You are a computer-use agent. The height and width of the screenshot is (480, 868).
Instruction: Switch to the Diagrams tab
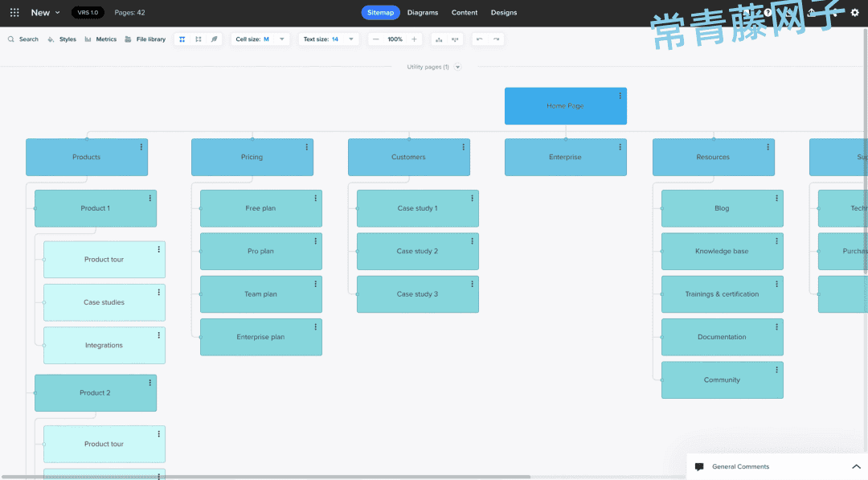pos(423,12)
